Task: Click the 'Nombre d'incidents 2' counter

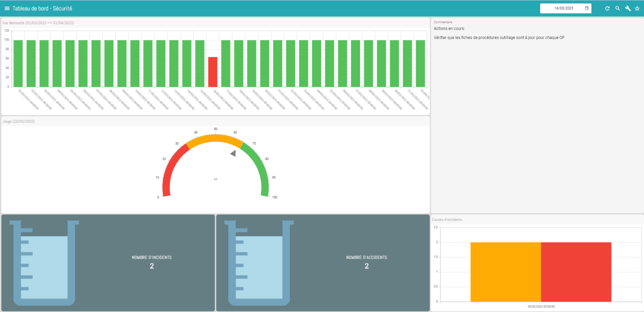Action: pyautogui.click(x=151, y=262)
